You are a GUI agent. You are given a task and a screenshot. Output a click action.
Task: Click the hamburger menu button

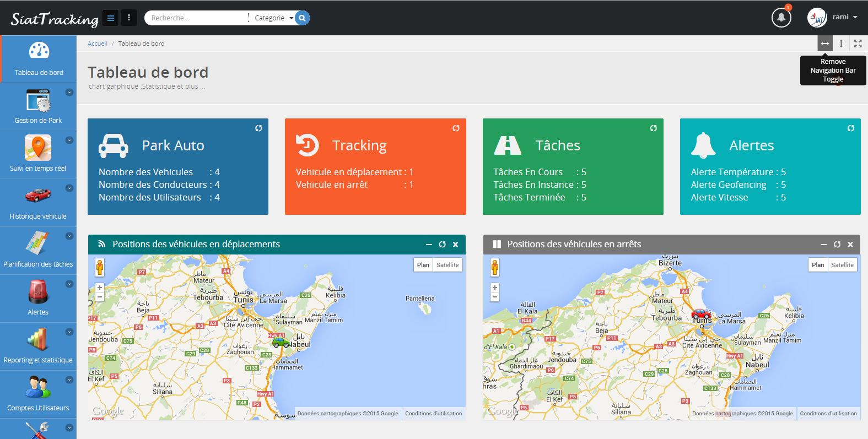111,18
